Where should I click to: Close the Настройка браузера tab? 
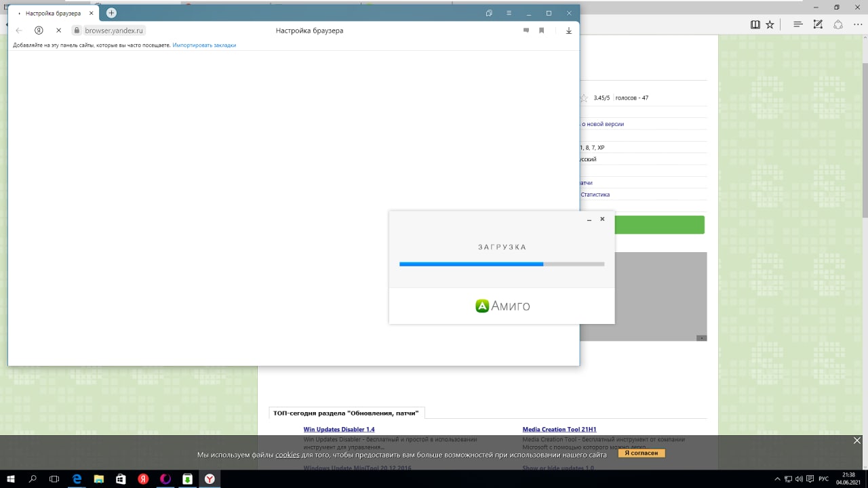coord(92,13)
